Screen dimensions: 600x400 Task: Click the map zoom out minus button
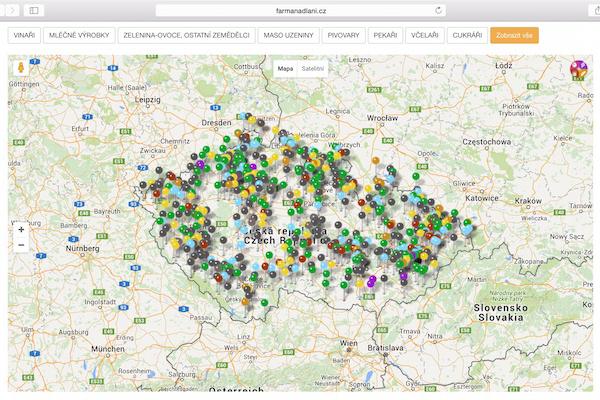tap(21, 245)
